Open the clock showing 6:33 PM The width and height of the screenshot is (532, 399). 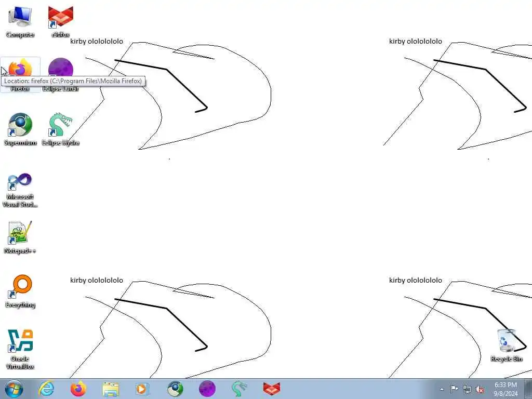[506, 389]
